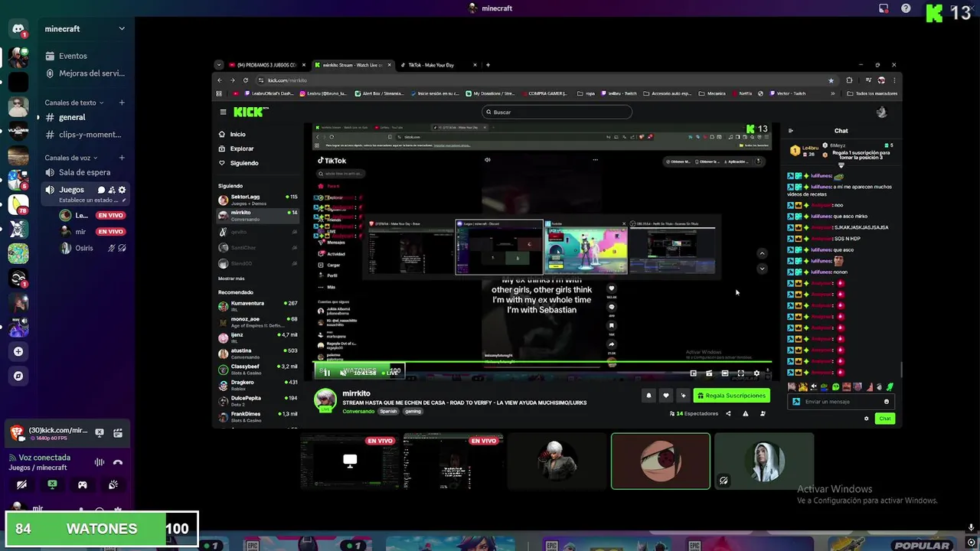Open Chrome tab search dropdown
This screenshot has height=551, width=980.
click(219, 65)
